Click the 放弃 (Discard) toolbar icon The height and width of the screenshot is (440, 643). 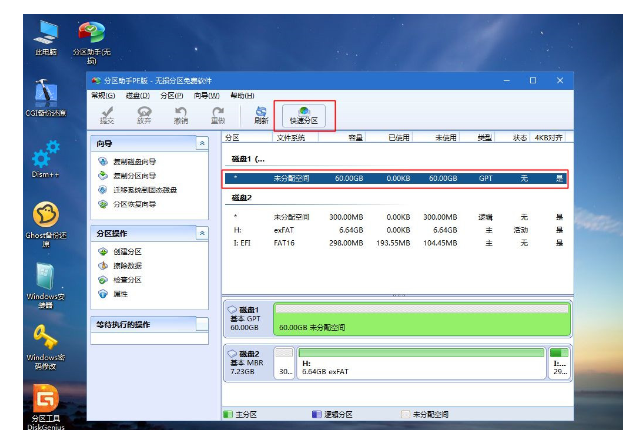tap(144, 115)
